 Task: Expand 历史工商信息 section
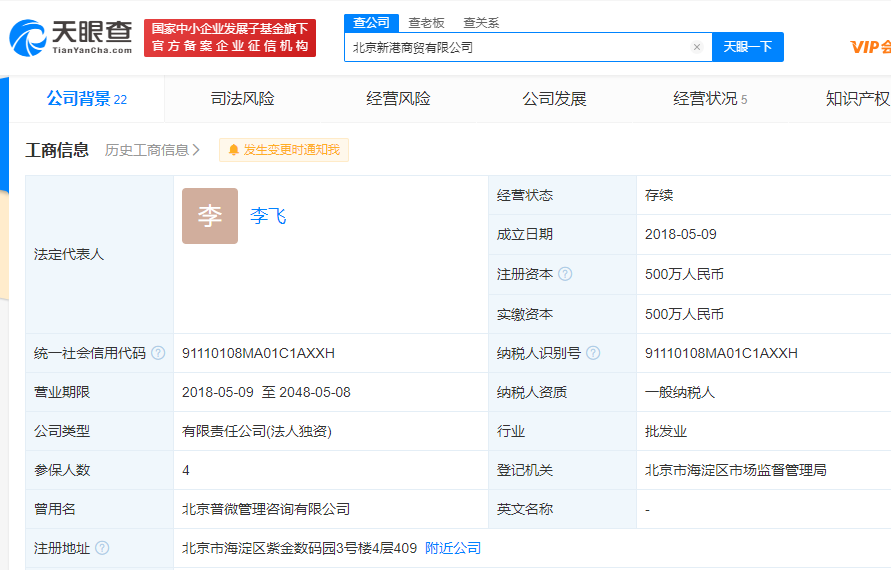coord(152,150)
